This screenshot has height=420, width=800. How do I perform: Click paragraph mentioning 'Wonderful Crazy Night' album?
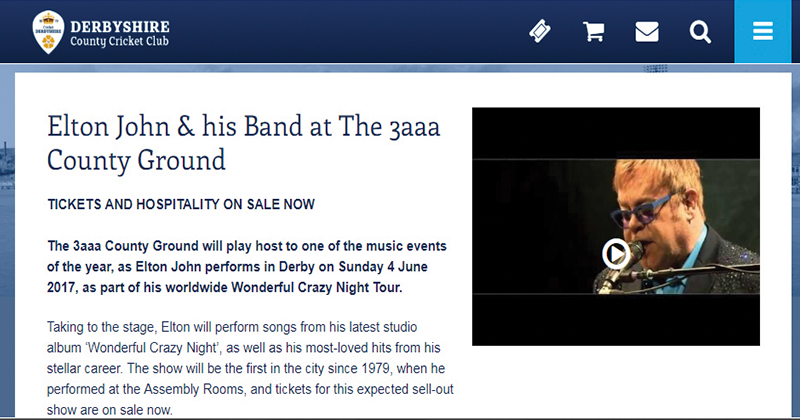pos(250,368)
